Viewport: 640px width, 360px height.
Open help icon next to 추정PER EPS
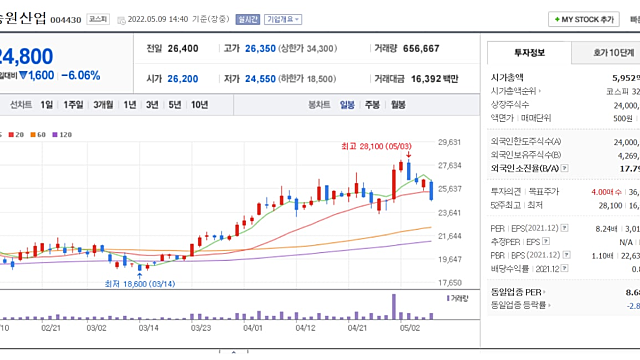[x=546, y=241]
